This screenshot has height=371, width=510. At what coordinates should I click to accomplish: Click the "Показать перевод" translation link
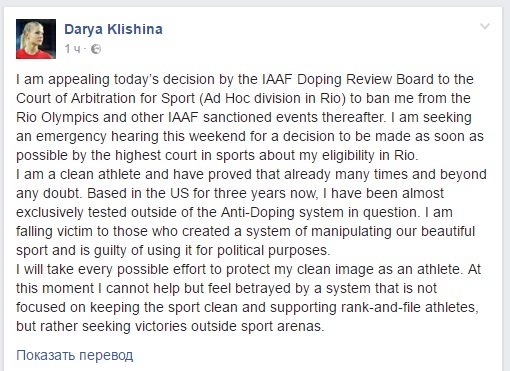(75, 355)
